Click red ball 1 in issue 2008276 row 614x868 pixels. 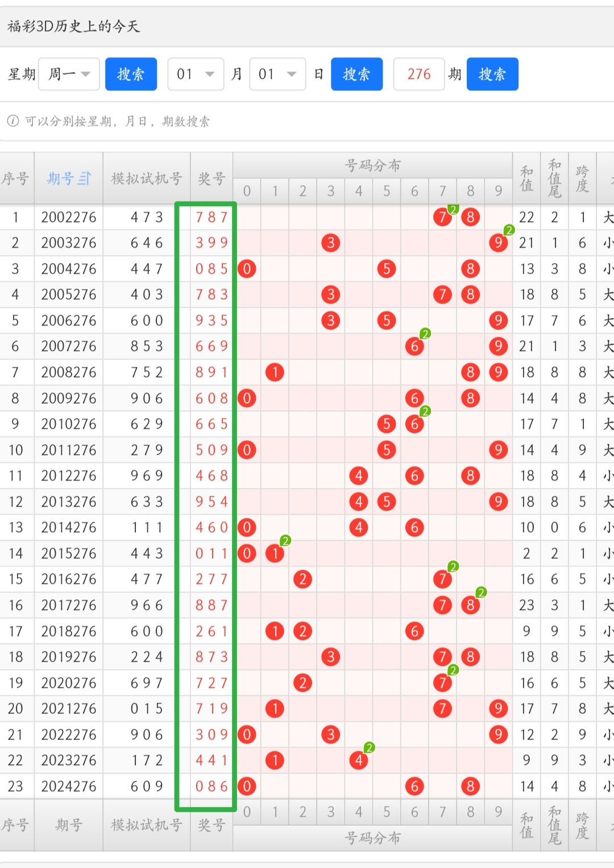point(275,372)
